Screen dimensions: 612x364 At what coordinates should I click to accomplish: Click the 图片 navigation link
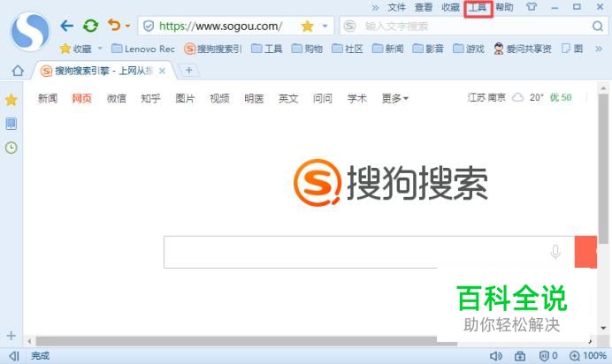[x=185, y=98]
